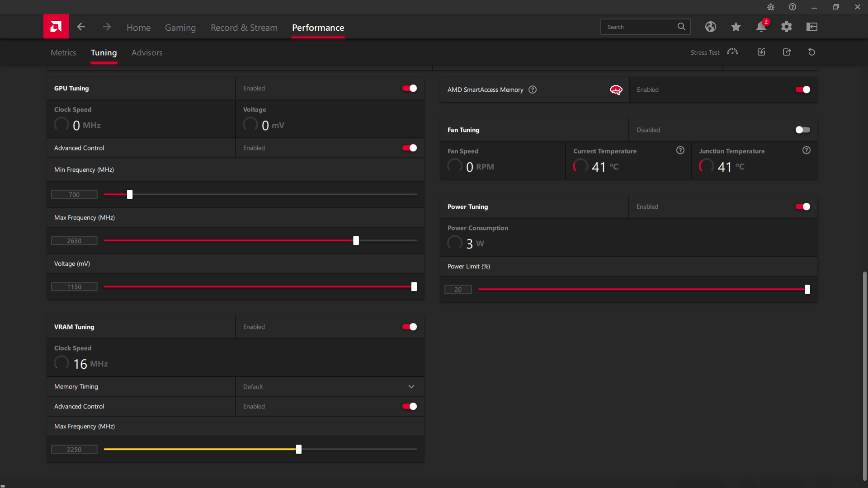Select the Performance tab
The image size is (868, 488).
318,28
